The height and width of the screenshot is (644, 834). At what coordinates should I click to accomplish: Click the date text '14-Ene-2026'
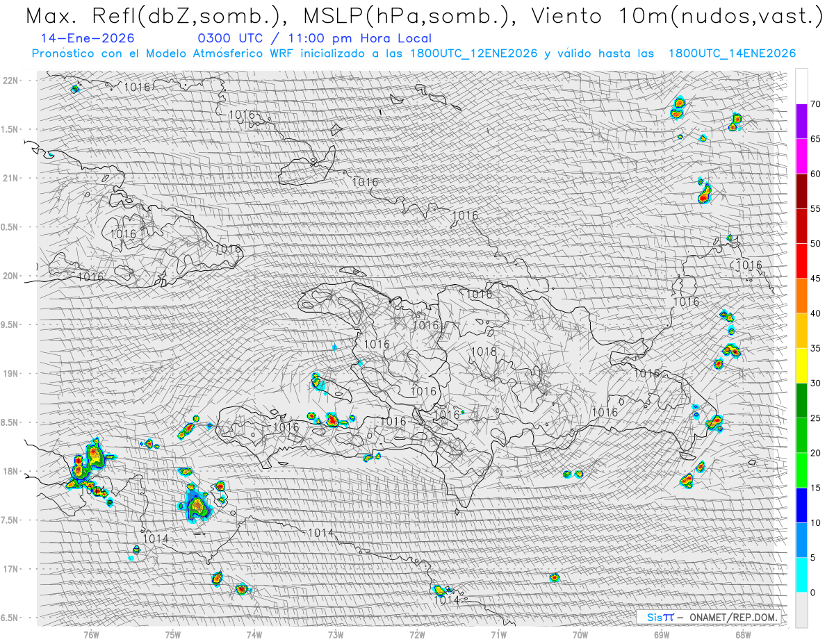point(88,39)
